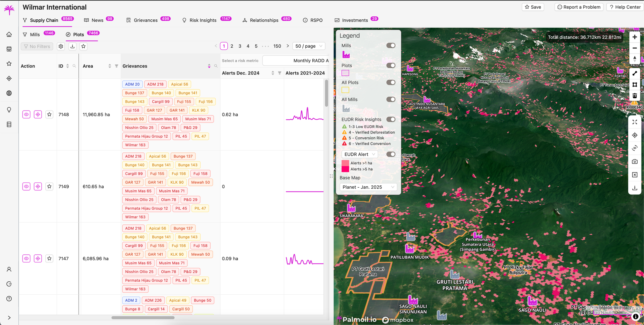Open the Home icon in left sidebar
Viewport: 644px width, 325px height.
coord(9,34)
